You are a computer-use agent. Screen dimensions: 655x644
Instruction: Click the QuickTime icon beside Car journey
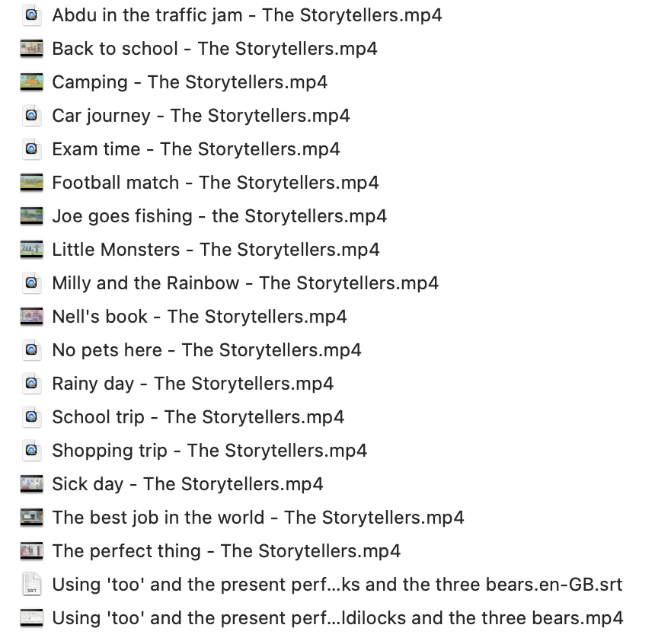(31, 115)
